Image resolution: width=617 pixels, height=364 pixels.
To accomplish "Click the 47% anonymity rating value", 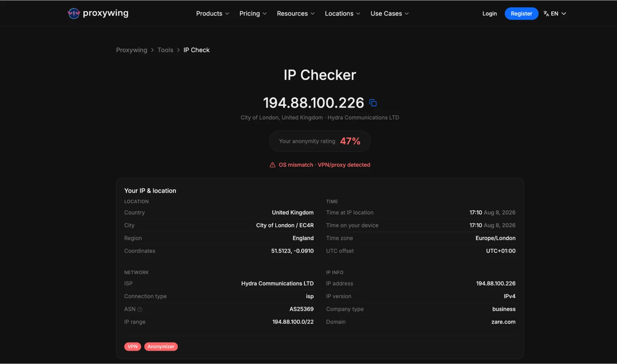I will pyautogui.click(x=350, y=141).
